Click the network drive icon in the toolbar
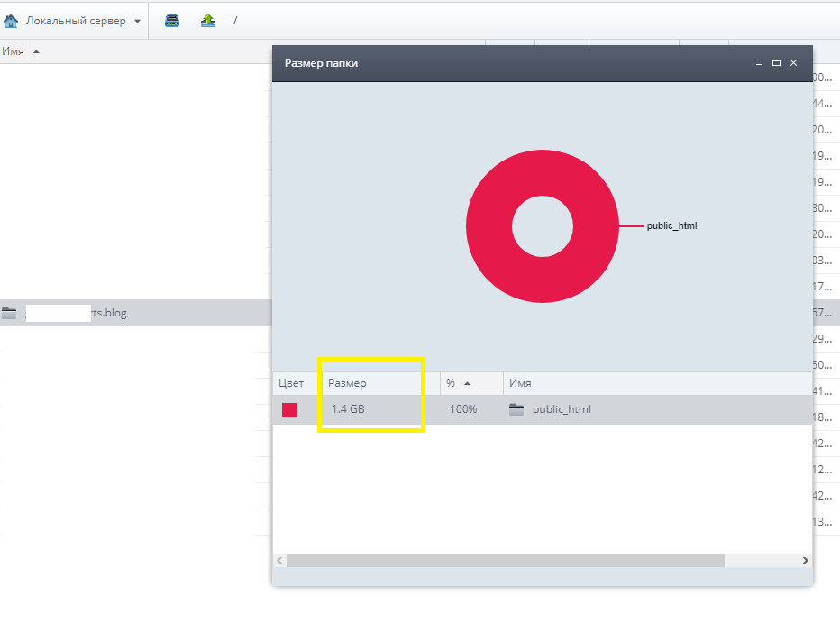This screenshot has height=633, width=840. [172, 21]
